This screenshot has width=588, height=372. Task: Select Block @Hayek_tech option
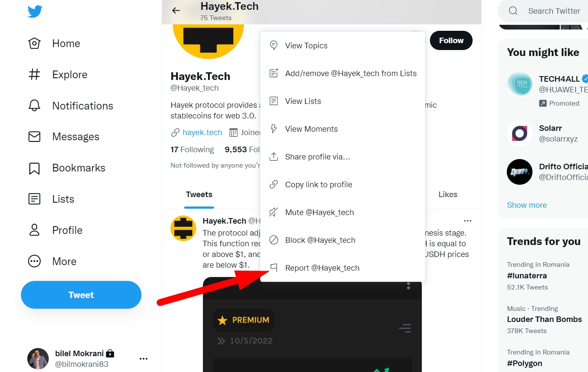pyautogui.click(x=343, y=240)
